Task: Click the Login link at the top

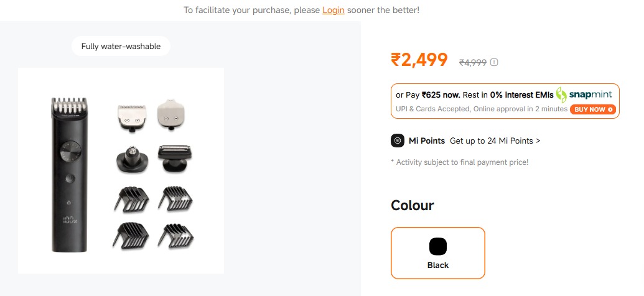Action: 333,11
